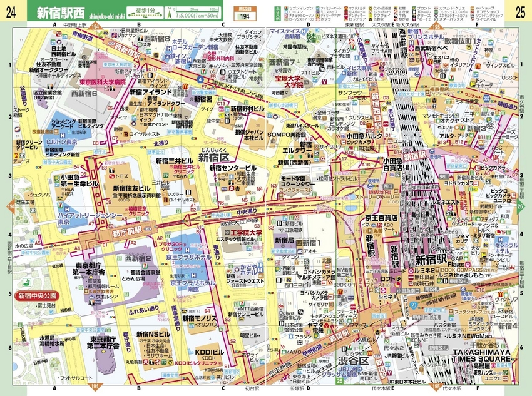Open the 周辺図 194 reference box

coord(244,14)
